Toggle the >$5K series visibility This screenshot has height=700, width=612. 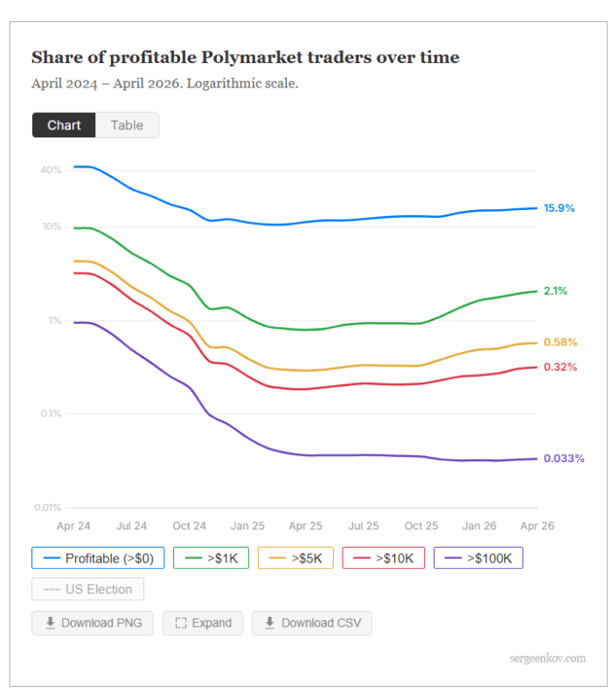point(296,558)
